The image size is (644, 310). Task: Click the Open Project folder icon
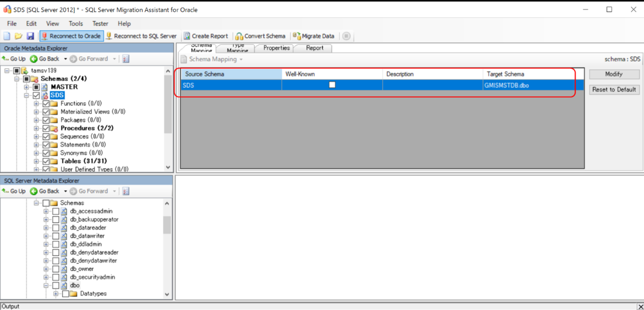(18, 36)
